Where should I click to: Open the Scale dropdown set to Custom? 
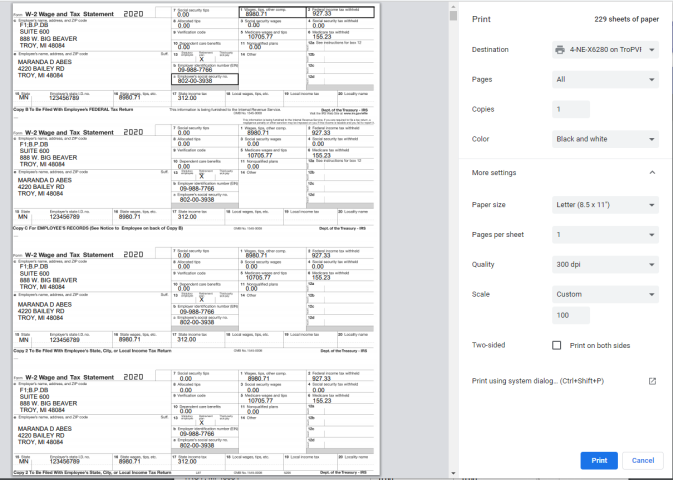(x=605, y=295)
